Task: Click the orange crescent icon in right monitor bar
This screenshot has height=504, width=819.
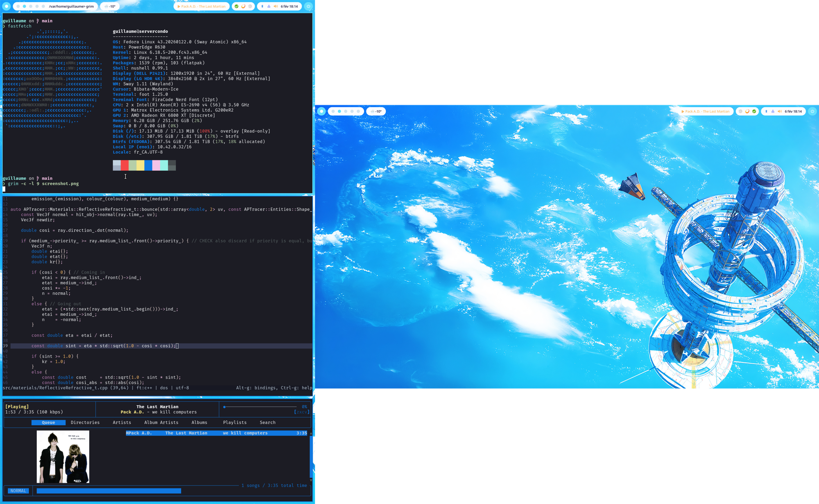Action: pos(747,111)
